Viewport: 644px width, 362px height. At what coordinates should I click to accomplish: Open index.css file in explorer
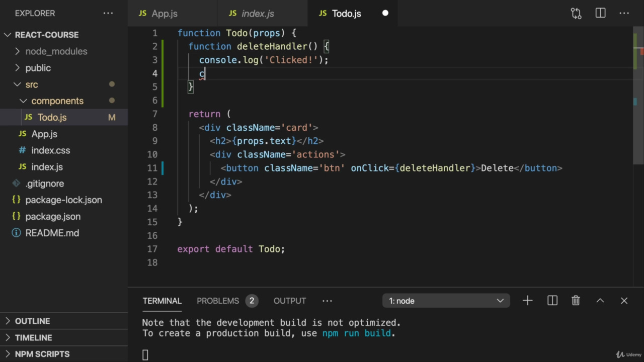(x=50, y=150)
